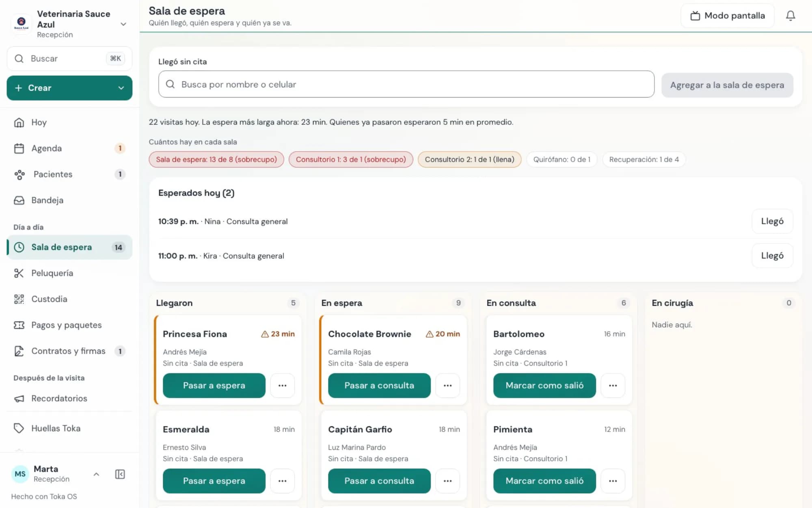The height and width of the screenshot is (508, 812).
Task: Click the warning icon on Chocolate Brownie
Action: 430,334
